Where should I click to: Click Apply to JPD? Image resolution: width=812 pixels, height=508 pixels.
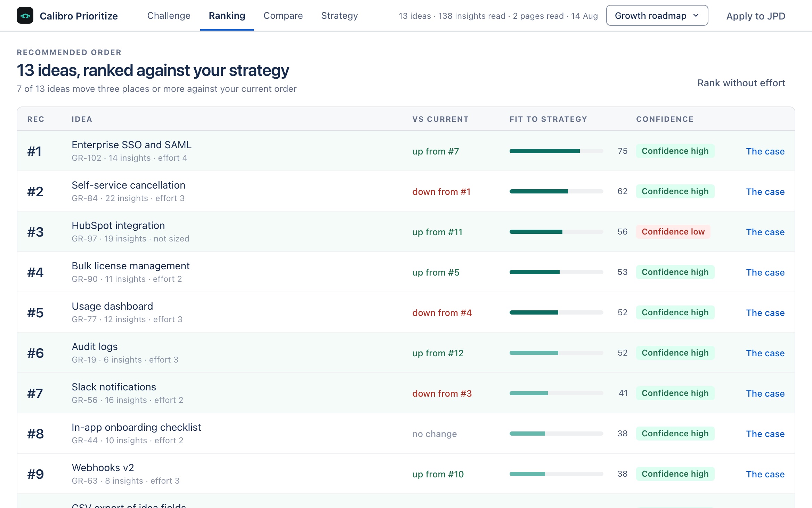[756, 16]
